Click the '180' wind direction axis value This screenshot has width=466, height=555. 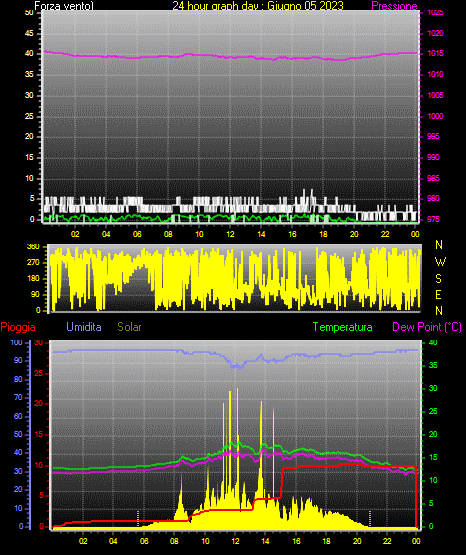click(33, 279)
